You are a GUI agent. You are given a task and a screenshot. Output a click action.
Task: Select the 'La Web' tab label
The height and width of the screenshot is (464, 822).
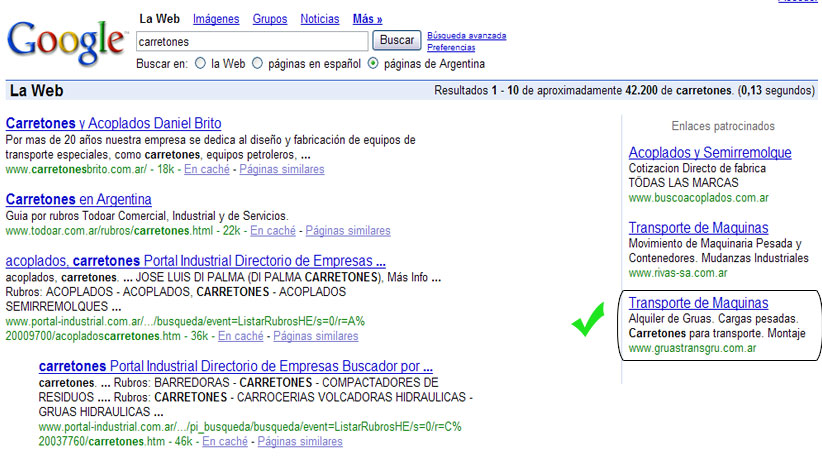pos(159,19)
